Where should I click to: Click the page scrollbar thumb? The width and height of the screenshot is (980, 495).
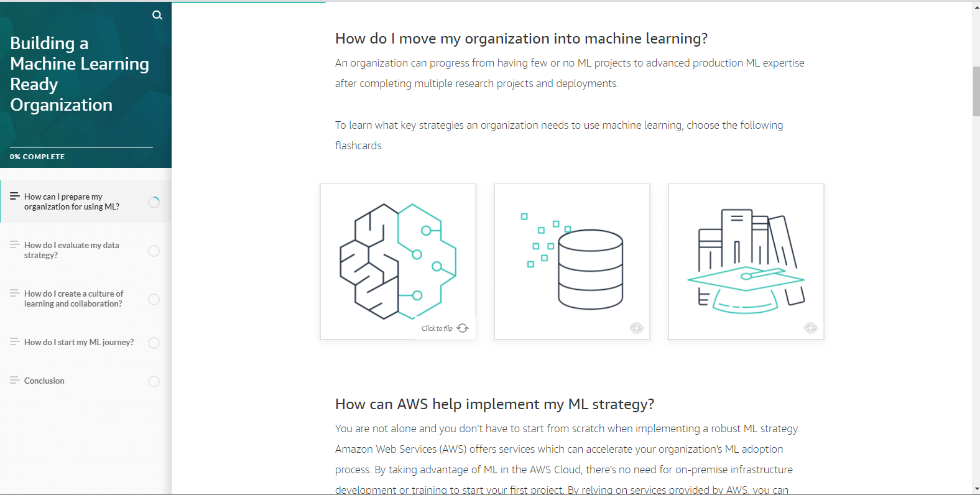click(x=976, y=91)
